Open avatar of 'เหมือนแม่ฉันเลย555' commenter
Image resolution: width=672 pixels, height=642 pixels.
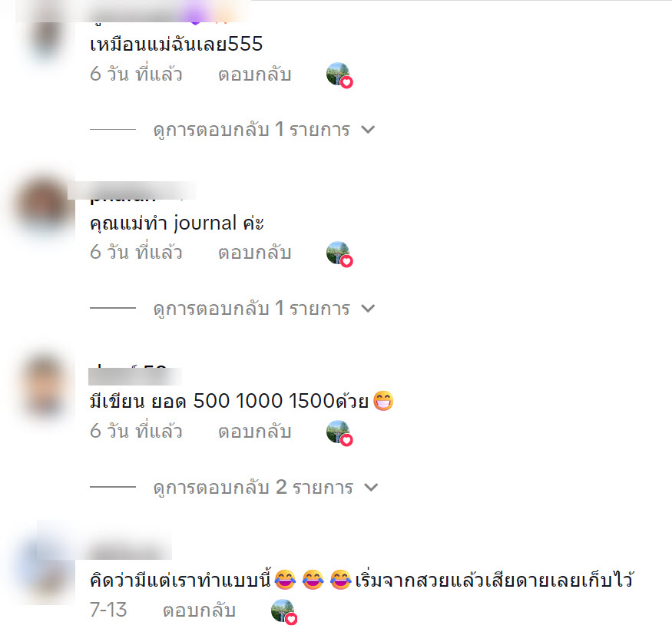45,36
